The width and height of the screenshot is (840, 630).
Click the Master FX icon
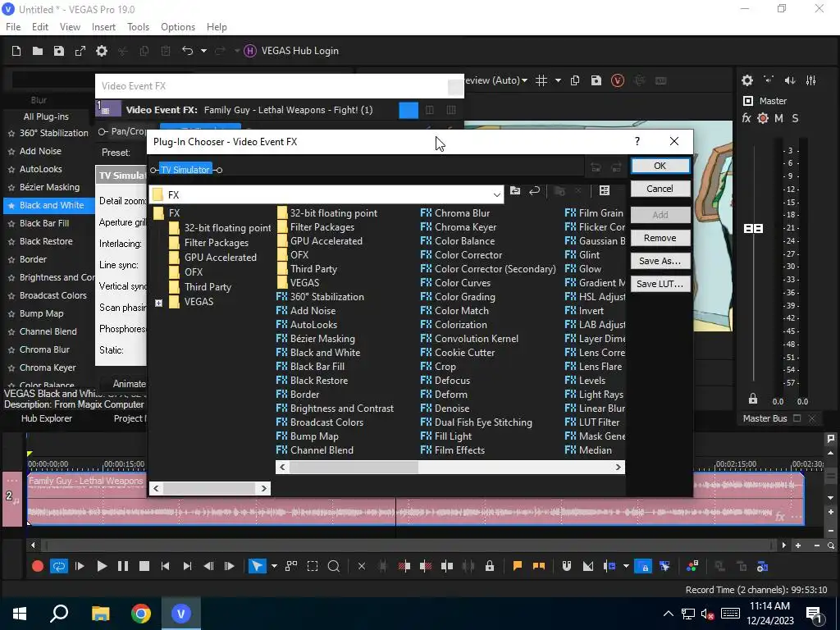746,118
